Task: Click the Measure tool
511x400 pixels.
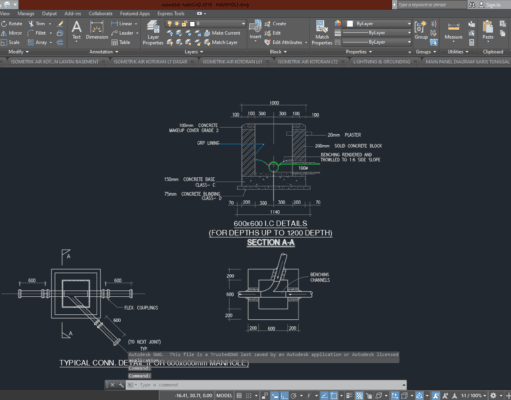Action: (453, 30)
